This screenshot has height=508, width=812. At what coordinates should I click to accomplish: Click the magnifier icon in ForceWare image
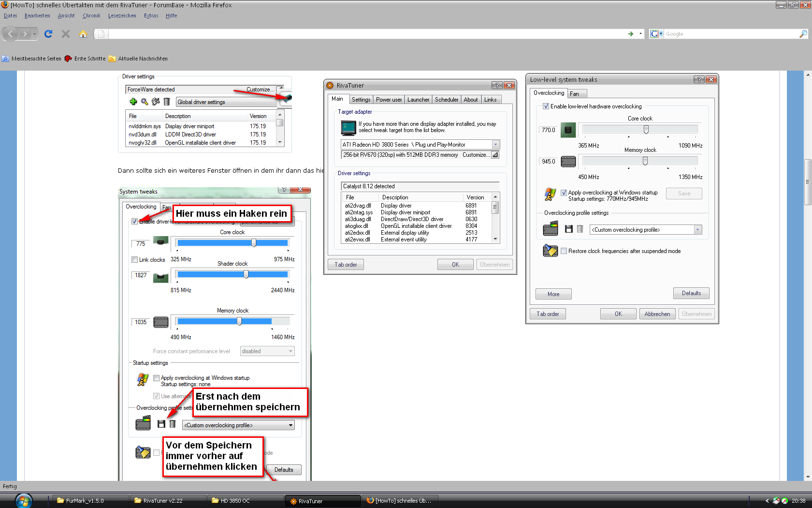(145, 102)
